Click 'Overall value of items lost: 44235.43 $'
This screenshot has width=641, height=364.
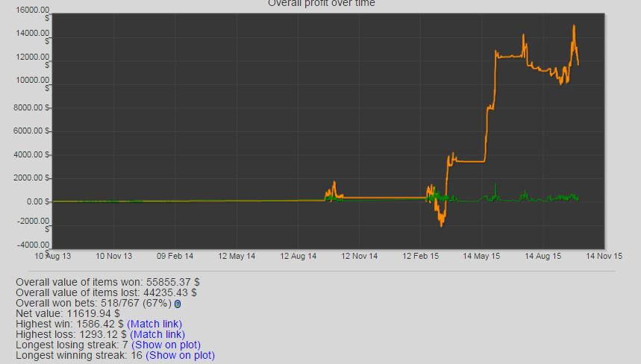click(106, 293)
